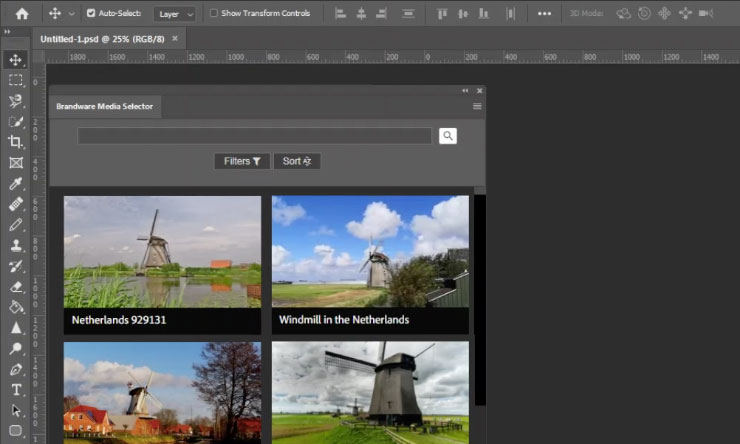Click the 3D camera zoom icon
This screenshot has height=444, width=740.
(706, 14)
